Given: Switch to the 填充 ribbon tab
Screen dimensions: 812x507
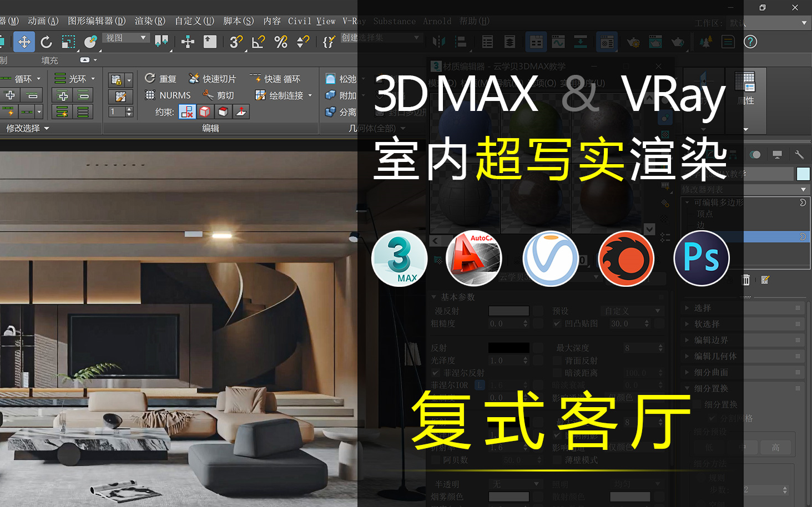Looking at the screenshot, I should pos(49,60).
